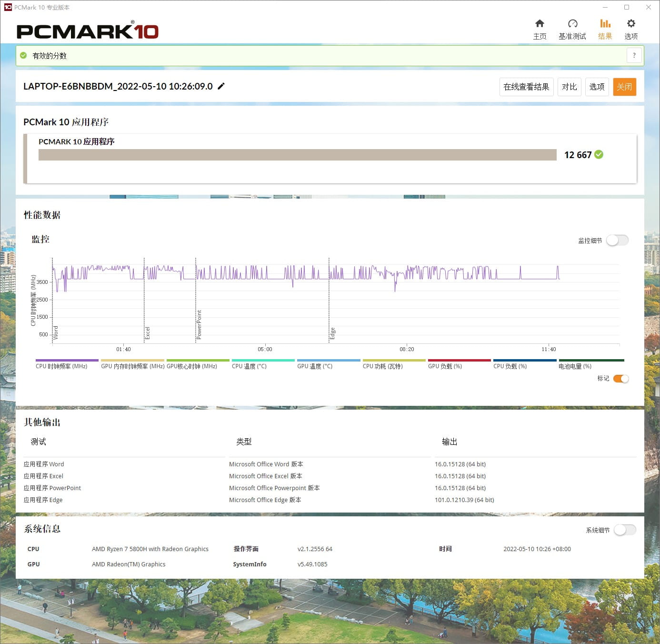
Task: Click the 选项 button beside 对比
Action: click(597, 87)
